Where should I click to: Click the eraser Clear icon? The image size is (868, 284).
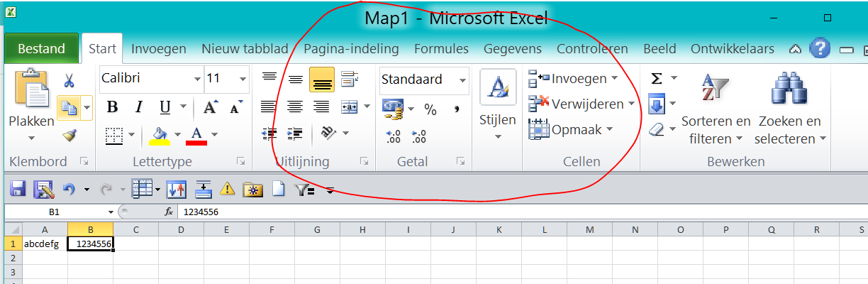[657, 129]
